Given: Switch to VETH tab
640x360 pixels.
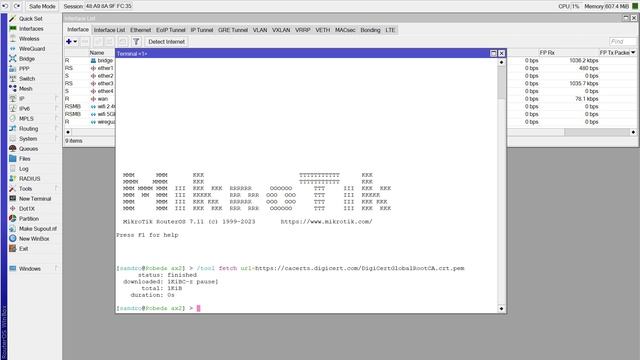Looking at the screenshot, I should 322,30.
